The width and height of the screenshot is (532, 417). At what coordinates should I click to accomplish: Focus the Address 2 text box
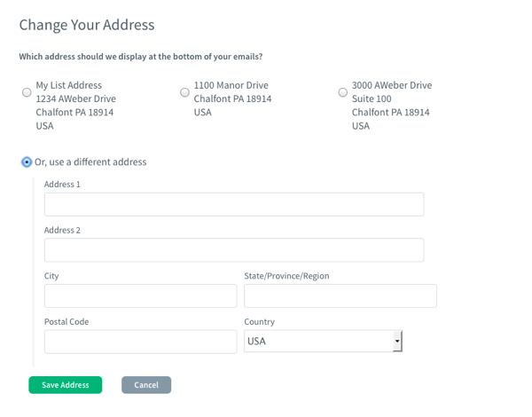tap(234, 250)
